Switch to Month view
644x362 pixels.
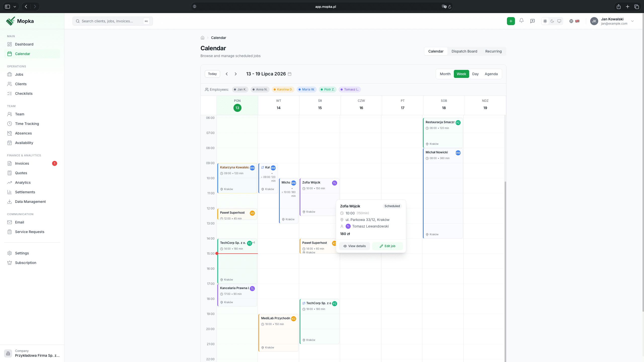pos(445,74)
